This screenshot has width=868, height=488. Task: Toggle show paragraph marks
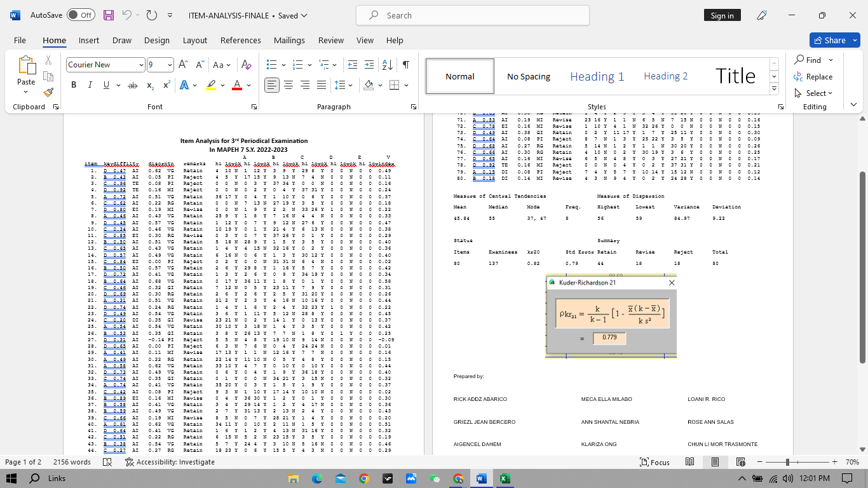point(405,65)
